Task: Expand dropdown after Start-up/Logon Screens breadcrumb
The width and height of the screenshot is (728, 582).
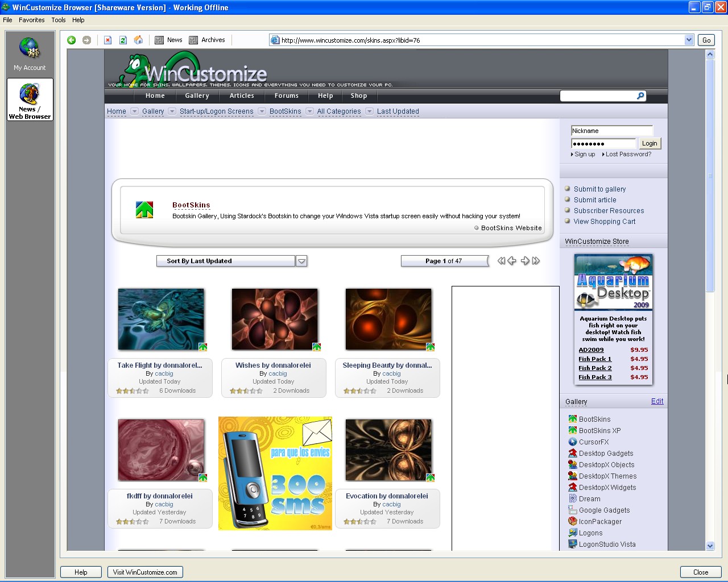Action: pos(262,111)
